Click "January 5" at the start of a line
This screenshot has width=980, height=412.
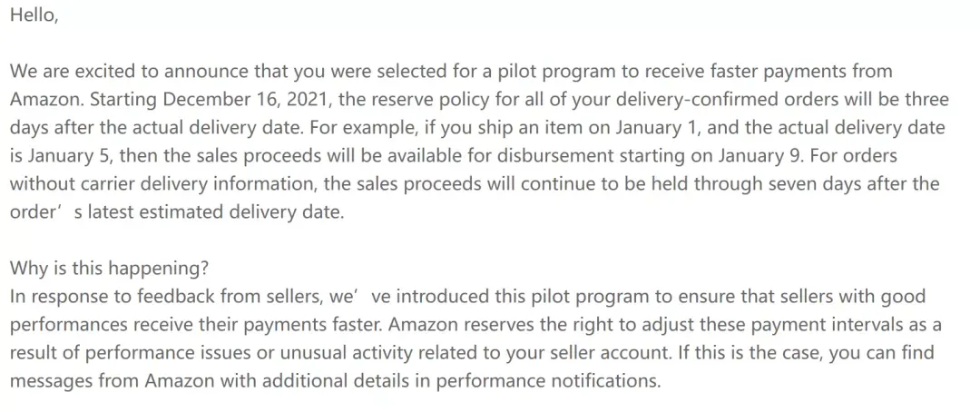coord(67,156)
